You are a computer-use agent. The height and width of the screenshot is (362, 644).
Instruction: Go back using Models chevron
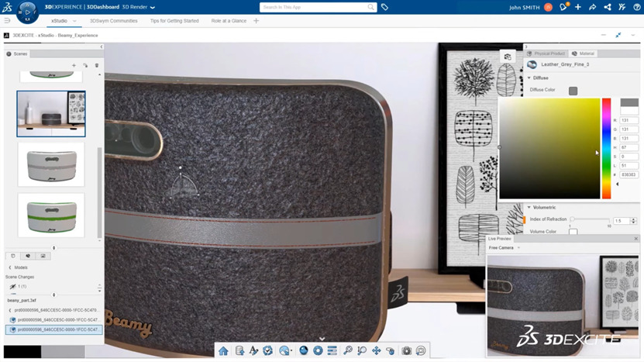[x=10, y=267]
